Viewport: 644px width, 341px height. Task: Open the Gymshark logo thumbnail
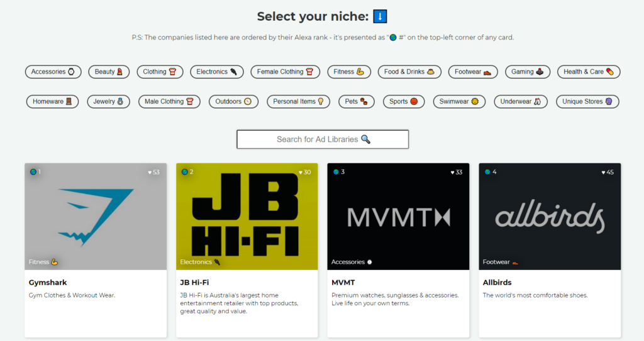coord(96,217)
